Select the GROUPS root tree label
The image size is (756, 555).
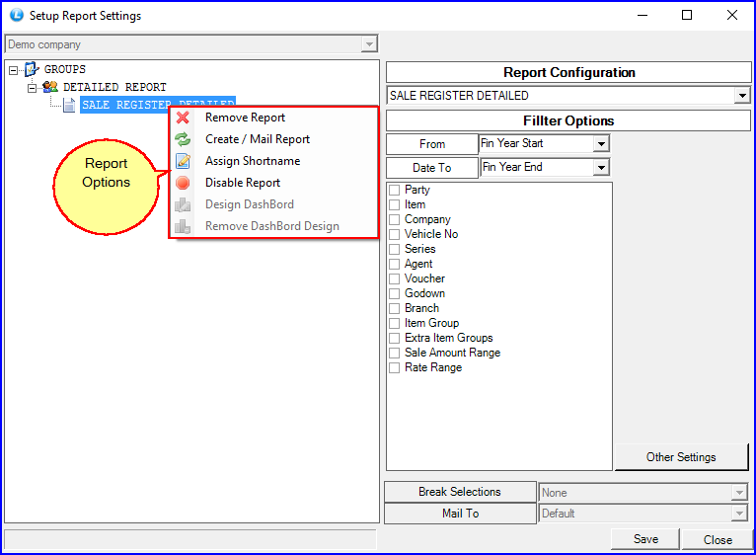coord(65,69)
